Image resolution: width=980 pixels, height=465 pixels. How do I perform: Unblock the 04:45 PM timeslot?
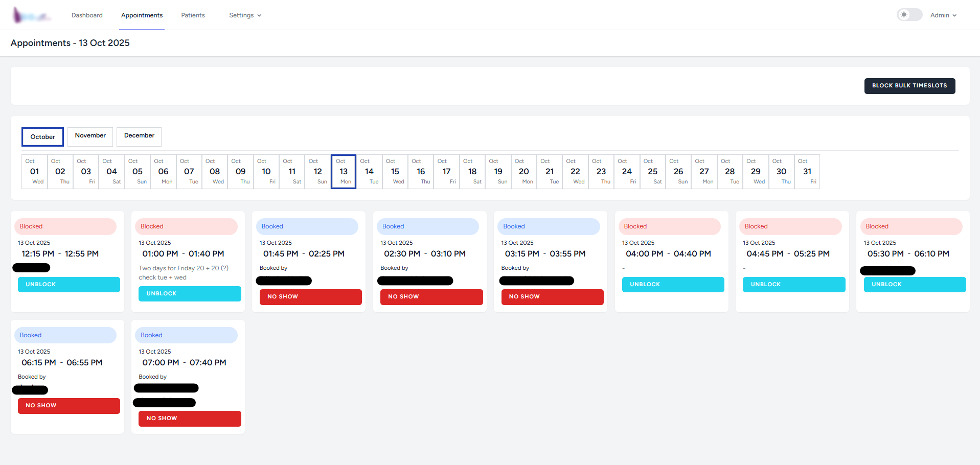click(794, 285)
